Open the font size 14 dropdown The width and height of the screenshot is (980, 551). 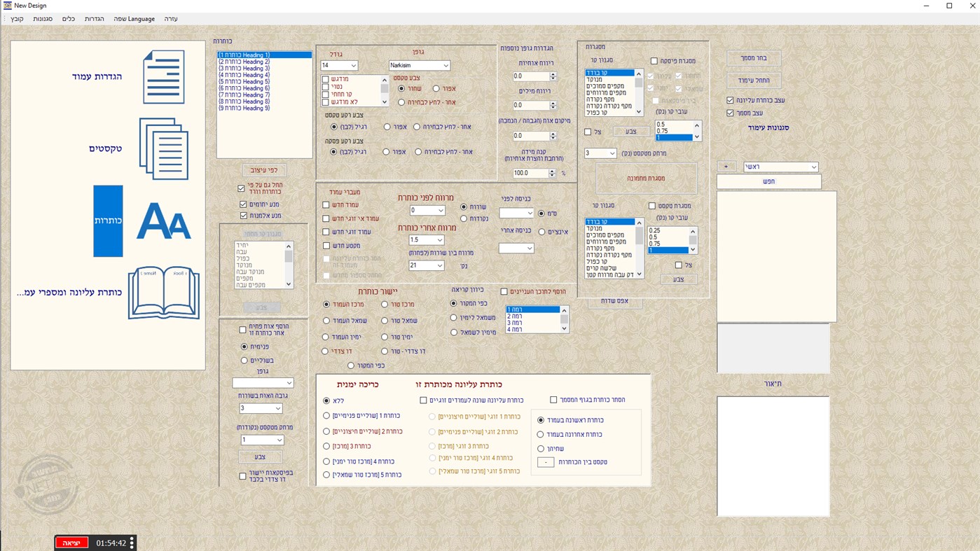[x=339, y=65]
